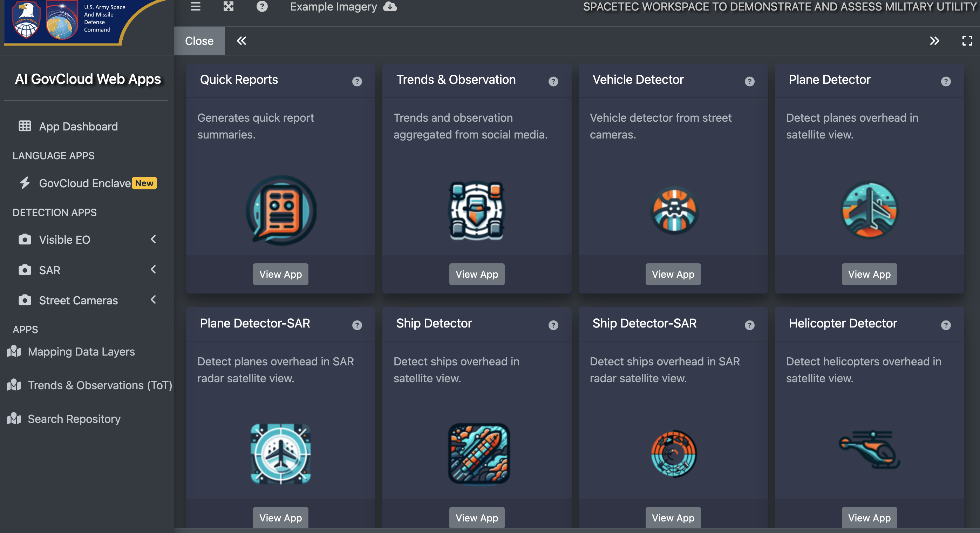
Task: Click the AI GovCloud Web Apps heading
Action: coord(88,79)
